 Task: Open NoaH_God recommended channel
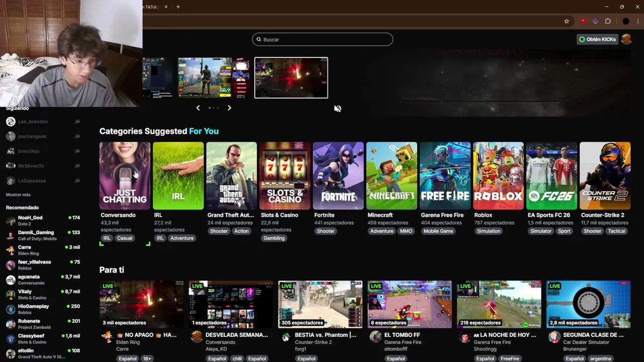[x=43, y=221]
